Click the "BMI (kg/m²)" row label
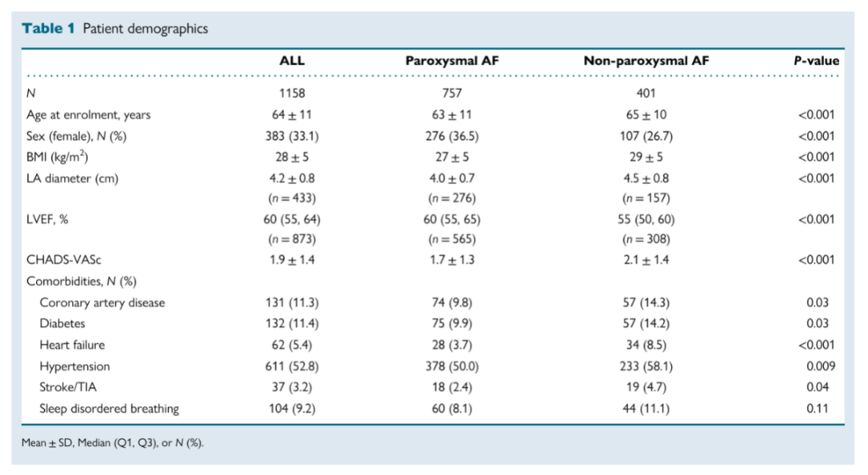The image size is (868, 475). [x=57, y=157]
